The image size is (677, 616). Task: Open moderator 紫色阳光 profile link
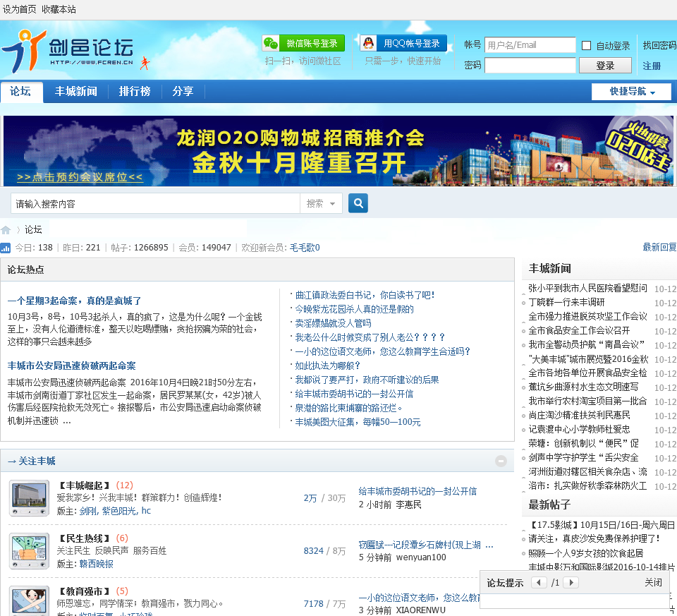pos(118,511)
